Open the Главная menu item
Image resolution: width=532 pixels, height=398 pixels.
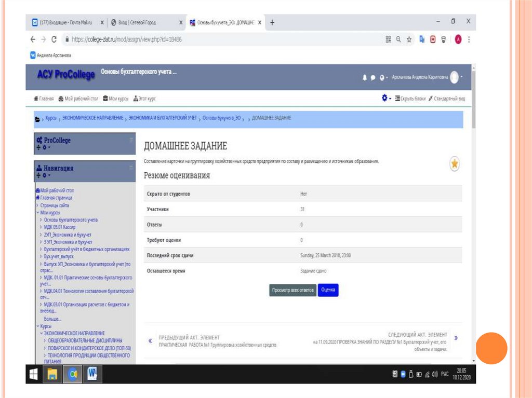(x=44, y=99)
